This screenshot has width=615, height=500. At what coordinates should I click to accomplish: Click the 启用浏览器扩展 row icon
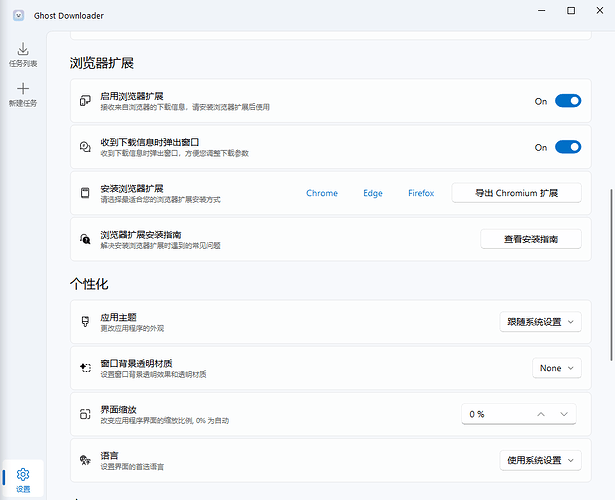point(85,101)
